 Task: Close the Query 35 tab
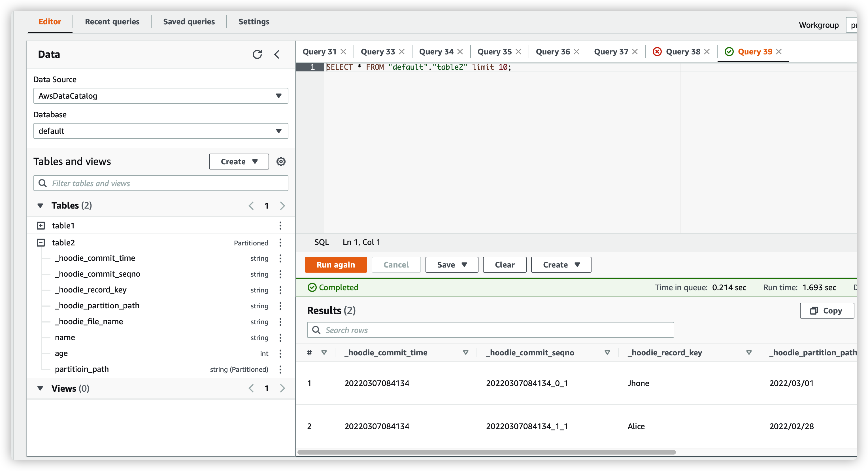pyautogui.click(x=518, y=52)
